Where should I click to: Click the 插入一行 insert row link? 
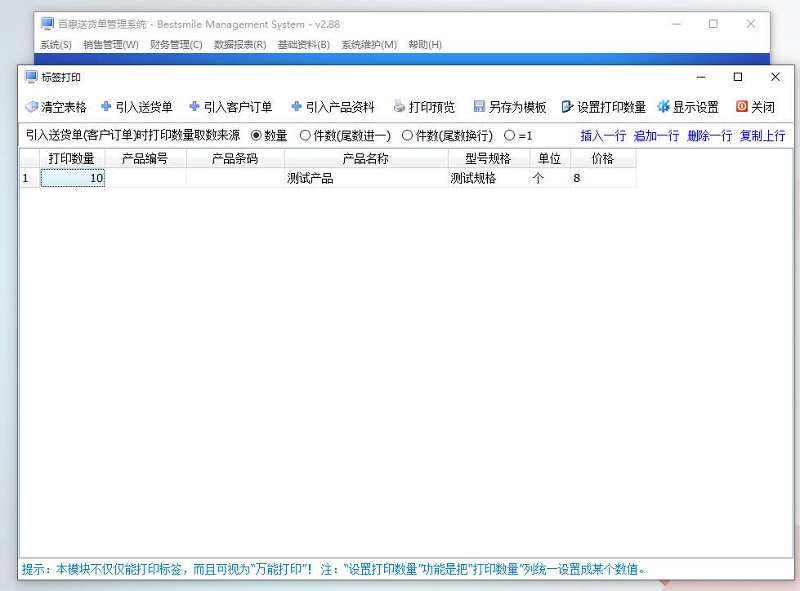point(603,136)
